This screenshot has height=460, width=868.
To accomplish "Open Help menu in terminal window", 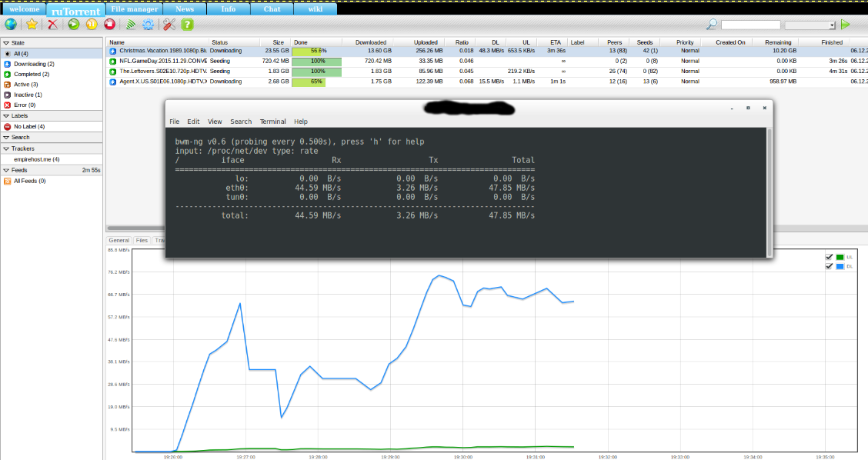I will (x=301, y=122).
